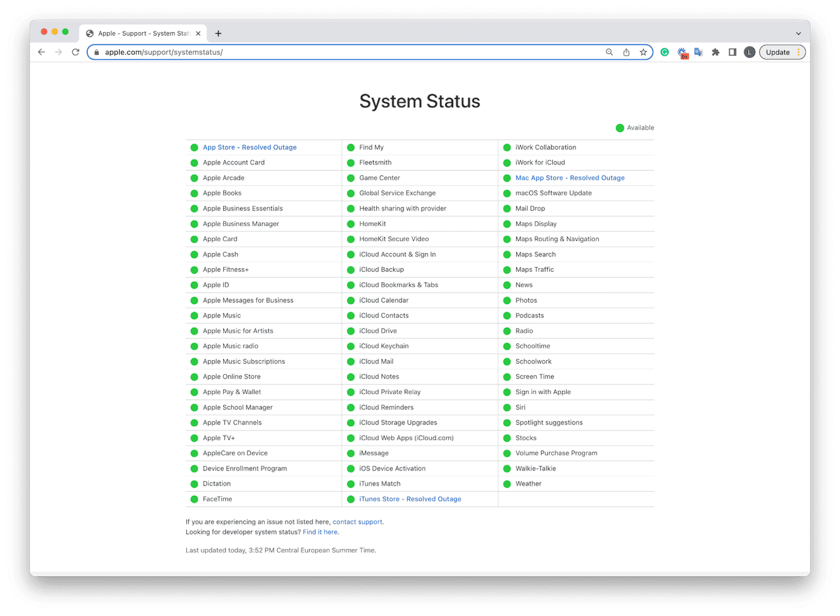The image size is (840, 616).
Task: Open the Google Translate extension
Action: pos(698,53)
